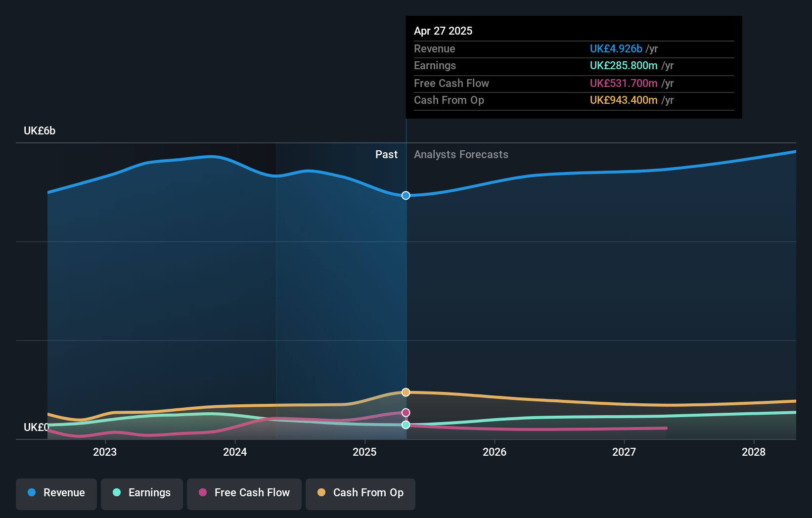Select the pink Free Cash Flow marker

(x=406, y=412)
